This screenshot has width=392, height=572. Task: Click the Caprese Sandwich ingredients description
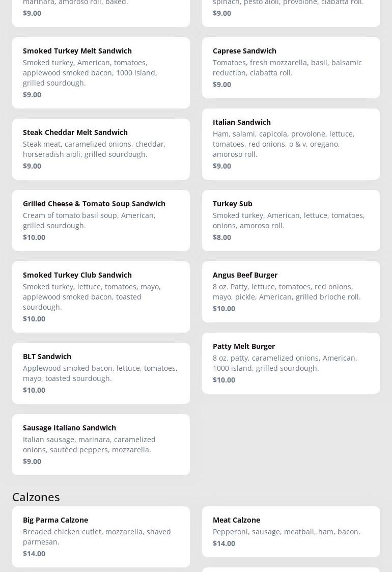[x=287, y=68]
